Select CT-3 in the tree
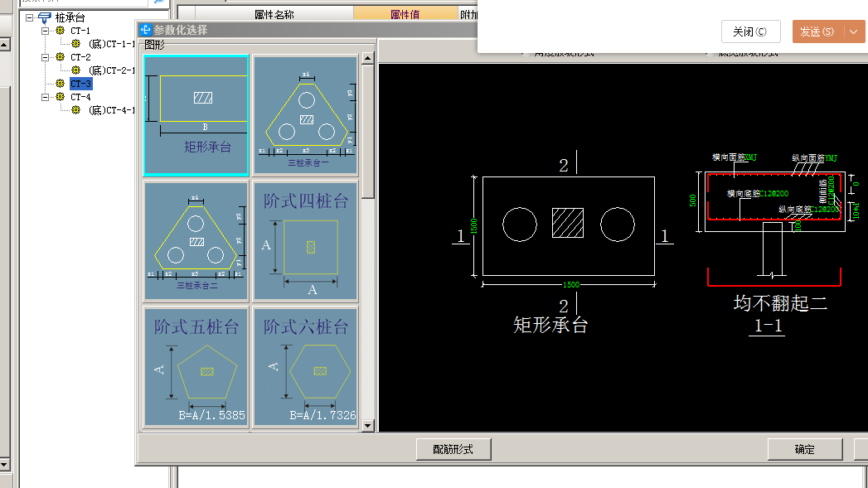 coord(80,84)
